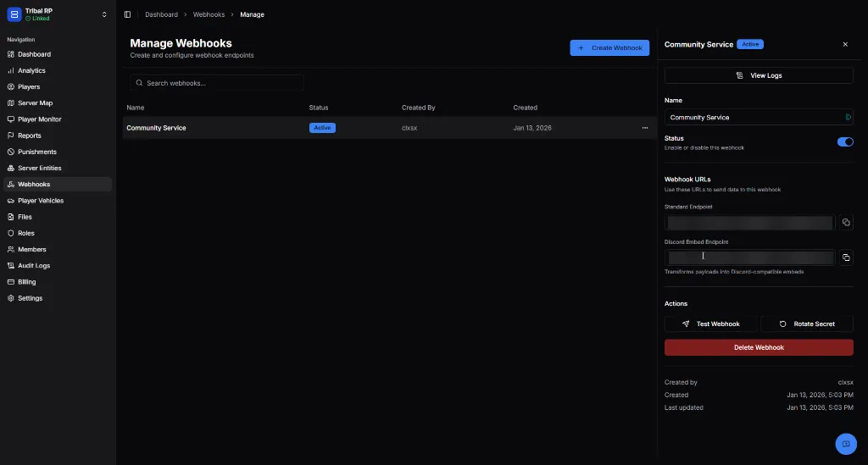This screenshot has width=868, height=465.
Task: Copy the Discord Embed Endpoint URL
Action: coord(846,257)
